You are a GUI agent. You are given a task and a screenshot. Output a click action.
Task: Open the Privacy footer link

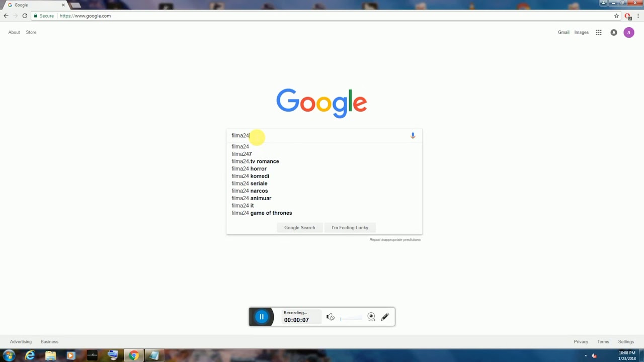pyautogui.click(x=581, y=342)
